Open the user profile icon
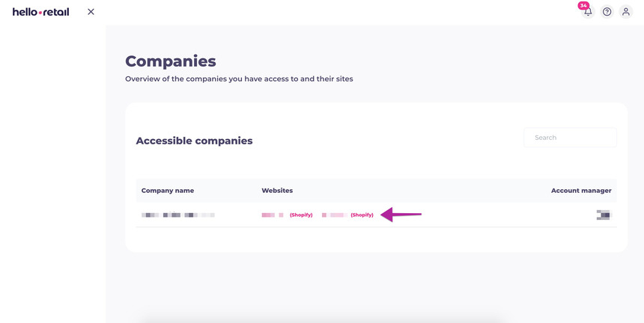This screenshot has height=323, width=644. (626, 12)
